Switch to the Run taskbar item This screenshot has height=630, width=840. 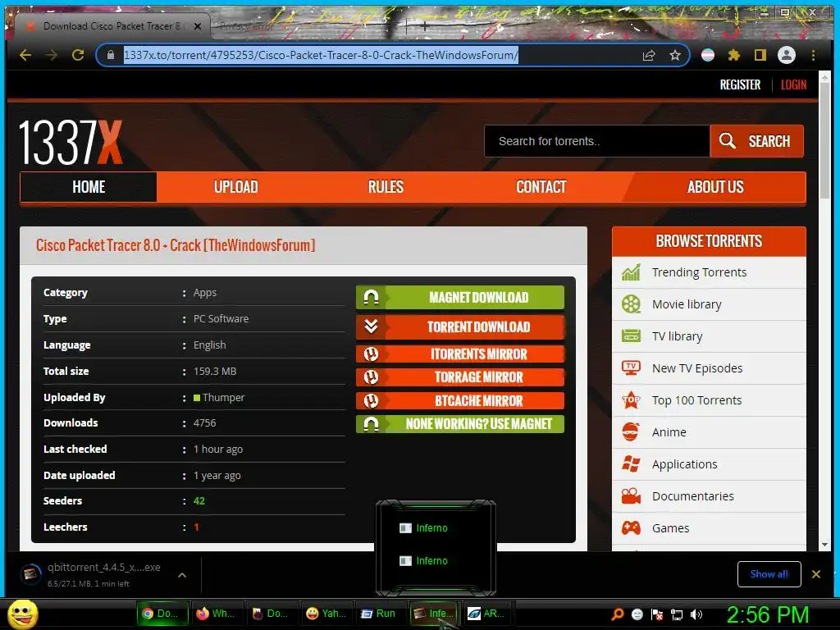pos(381,614)
